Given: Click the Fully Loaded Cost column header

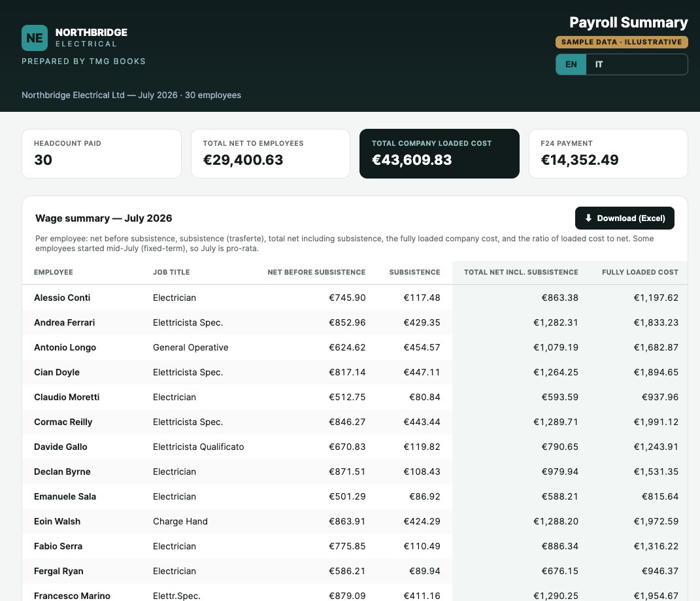Looking at the screenshot, I should point(640,272).
